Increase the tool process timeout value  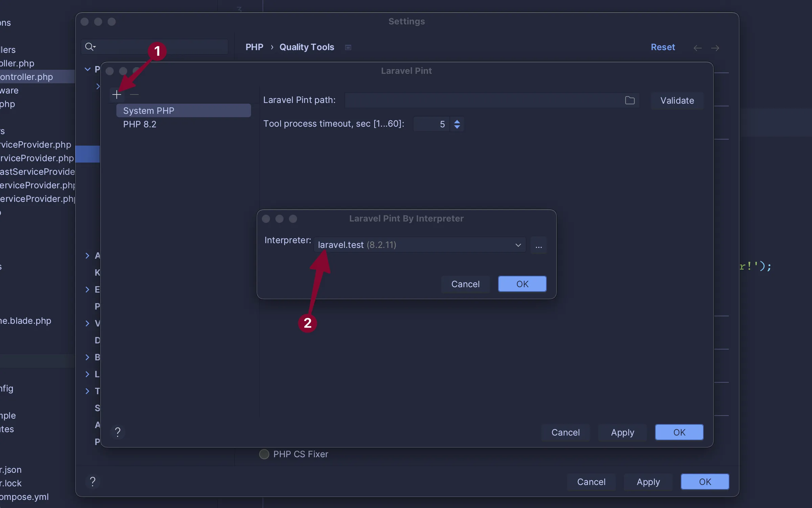(457, 122)
